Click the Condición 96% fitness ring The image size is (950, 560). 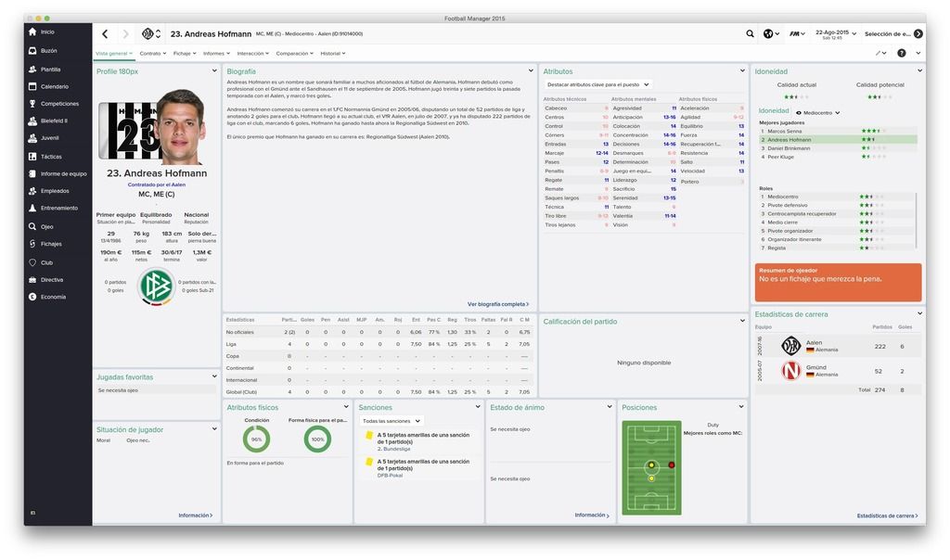coord(256,439)
